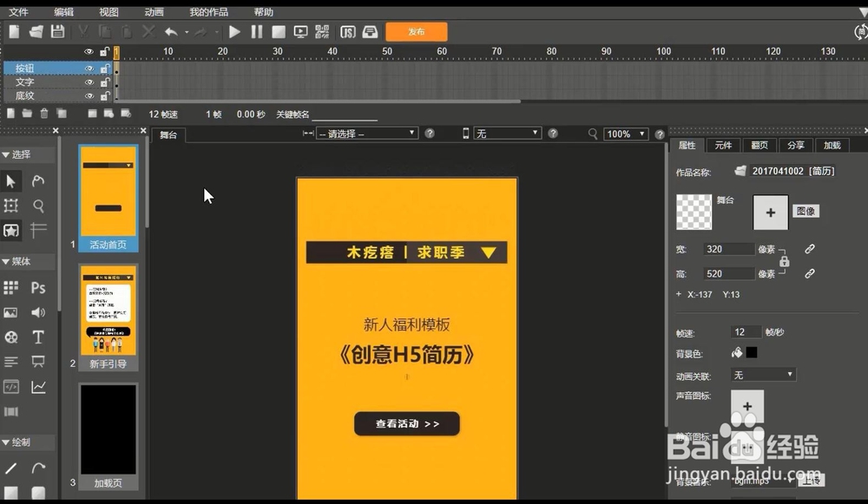The height and width of the screenshot is (504, 868).
Task: Toggle visibility of 底纹 layer
Action: click(x=89, y=96)
